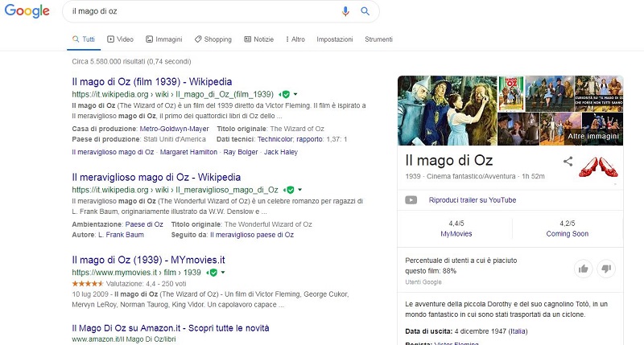The width and height of the screenshot is (644, 345).
Task: Open 'Il Mago Di Oz su Amazon.it' result
Action: coord(171,328)
